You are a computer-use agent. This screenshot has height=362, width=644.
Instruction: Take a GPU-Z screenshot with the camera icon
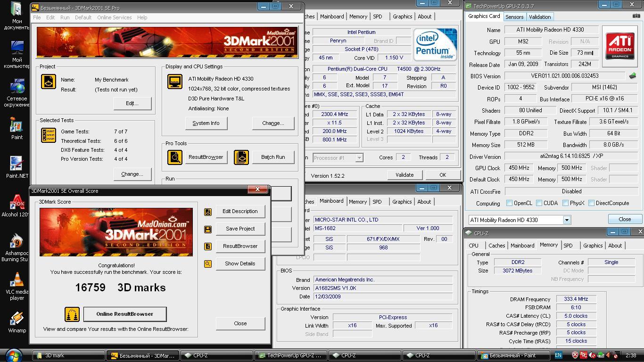coord(636,16)
